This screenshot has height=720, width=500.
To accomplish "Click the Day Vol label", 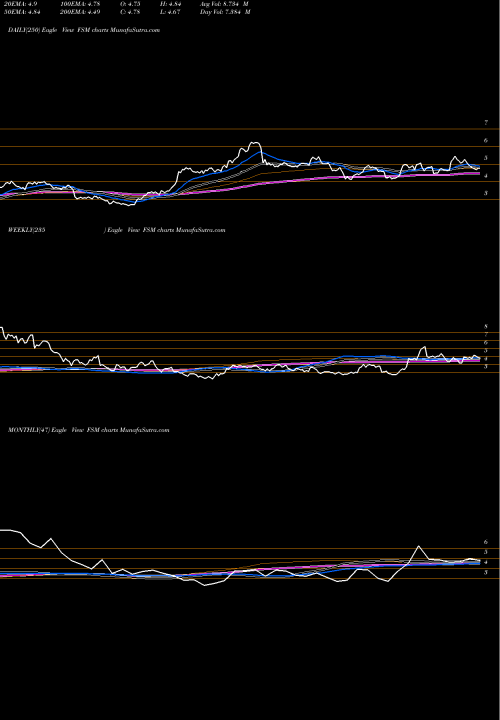I will [225, 12].
